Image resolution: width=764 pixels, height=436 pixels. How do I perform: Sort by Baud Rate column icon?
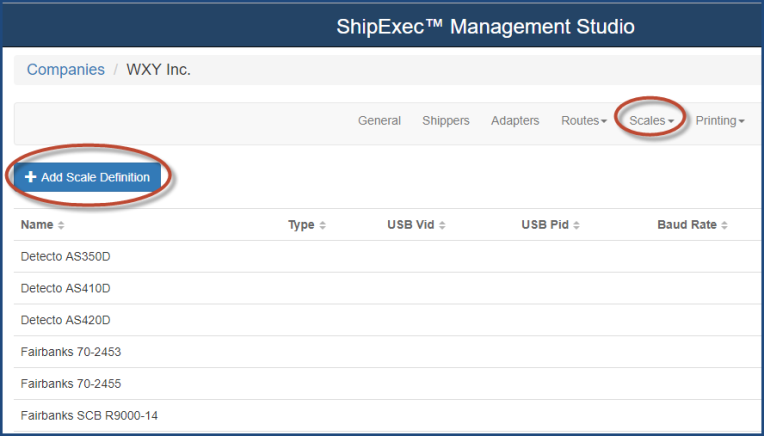click(724, 226)
